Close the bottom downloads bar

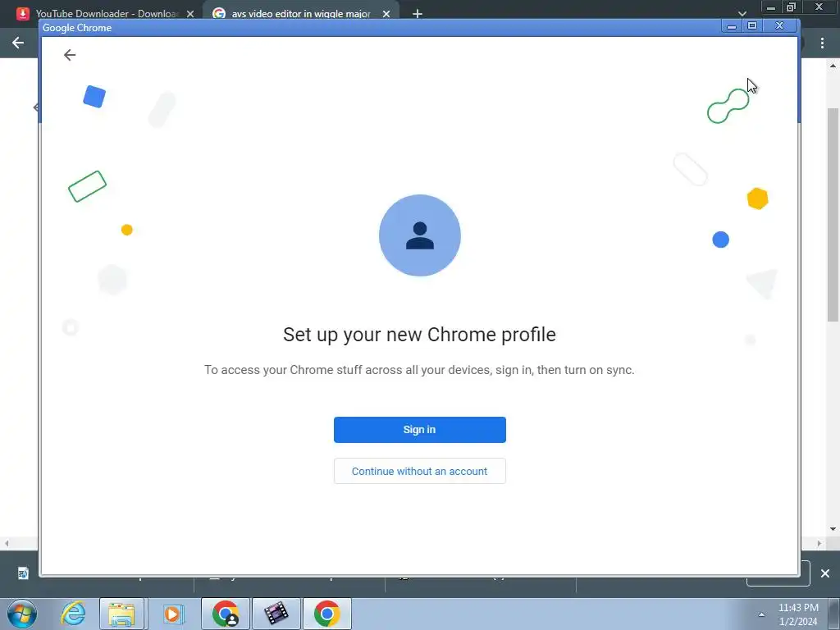(825, 573)
